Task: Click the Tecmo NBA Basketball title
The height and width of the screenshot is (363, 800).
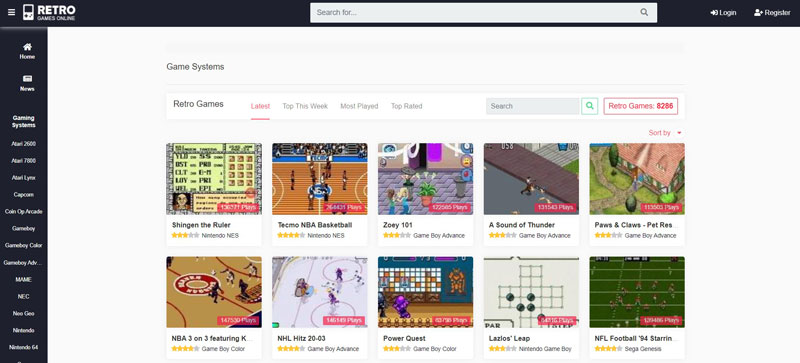Action: click(x=315, y=225)
